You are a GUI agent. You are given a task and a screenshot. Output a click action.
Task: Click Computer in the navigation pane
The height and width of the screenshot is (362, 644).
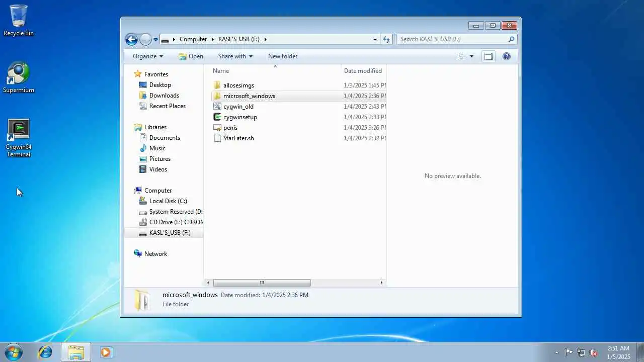click(x=158, y=191)
